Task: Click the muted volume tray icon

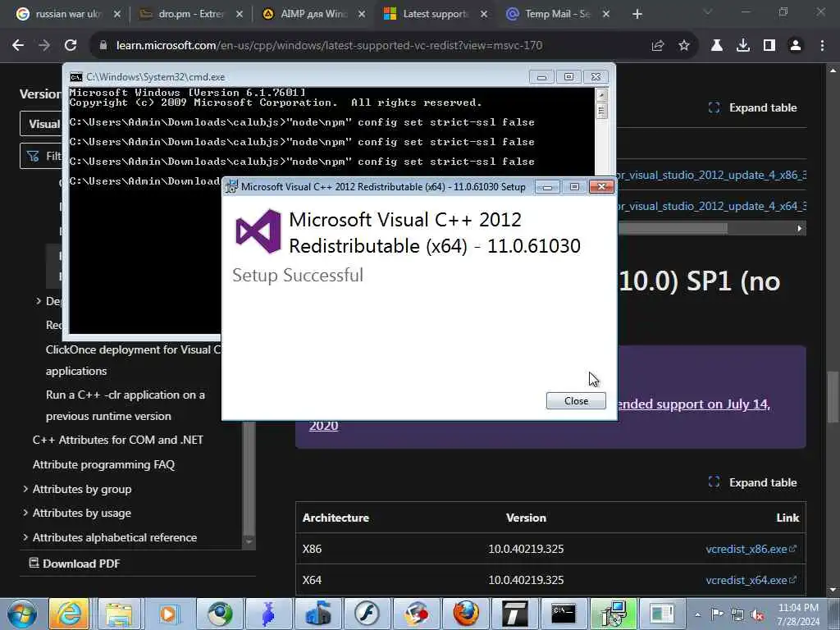Action: (x=757, y=615)
